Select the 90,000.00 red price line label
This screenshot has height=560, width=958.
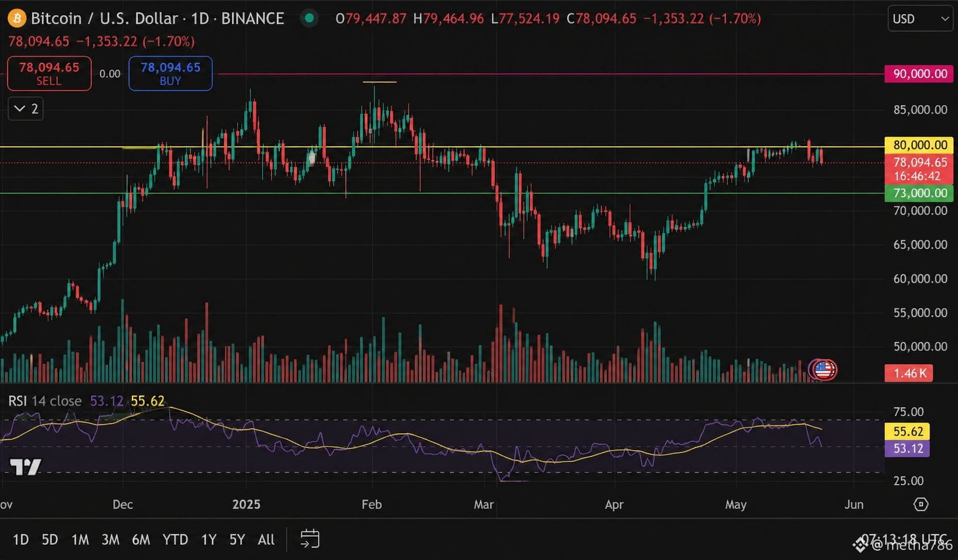[919, 74]
